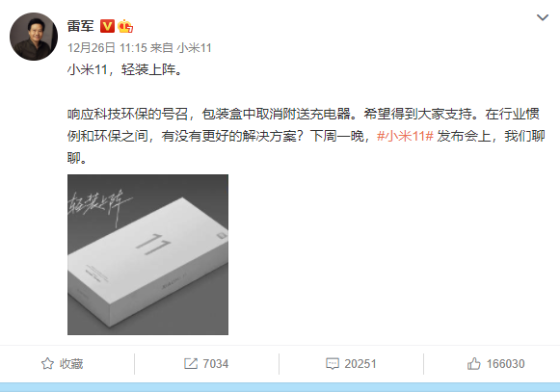Enlarge the Mi 11 box image
Image resolution: width=560 pixels, height=392 pixels.
pos(147,254)
